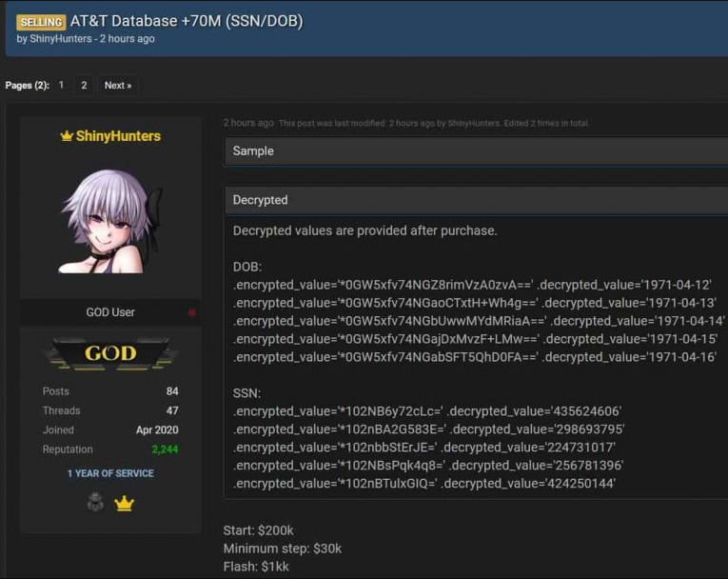The height and width of the screenshot is (579, 728).
Task: Click the GOD User title text
Action: [110, 312]
